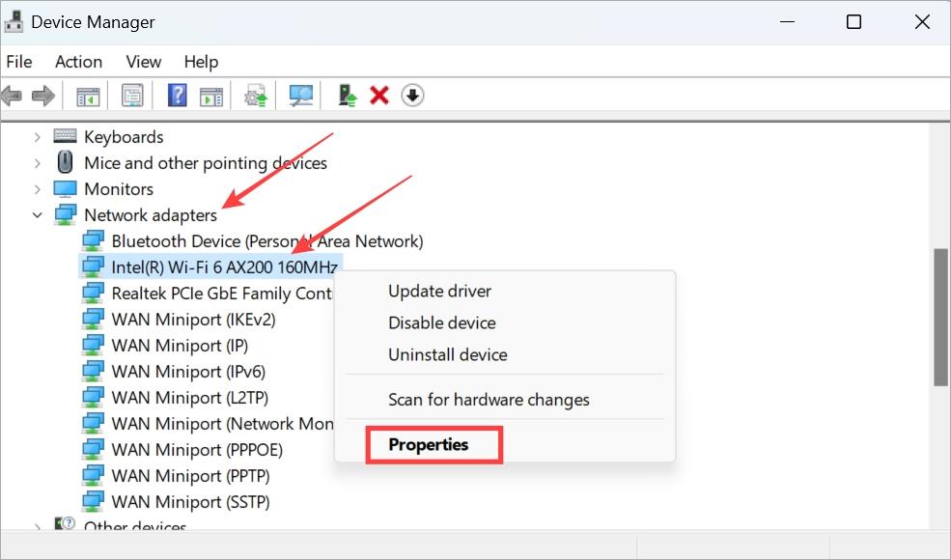Click the icon beside WAN Miniport (PPPOE)
This screenshot has height=560, width=951.
pos(93,450)
